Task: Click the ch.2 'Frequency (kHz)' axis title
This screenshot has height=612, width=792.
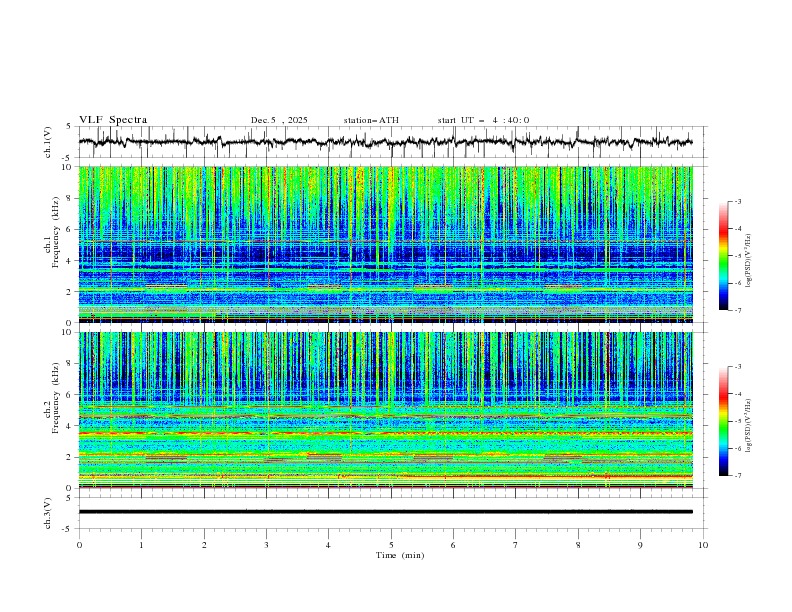Action: 55,397
